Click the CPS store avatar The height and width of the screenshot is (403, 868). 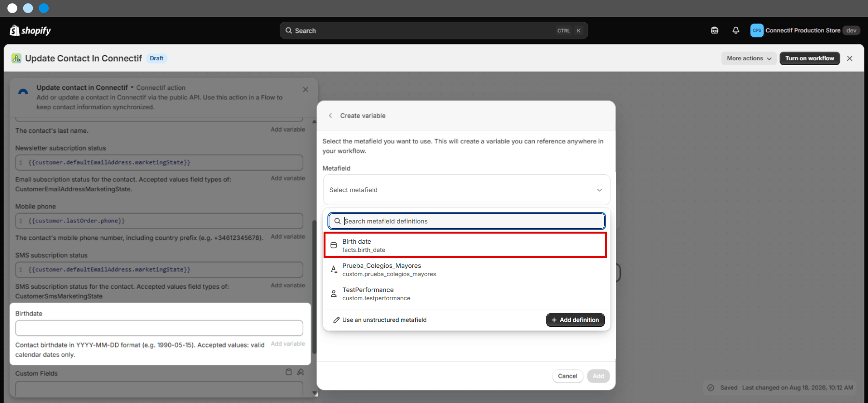(x=757, y=30)
